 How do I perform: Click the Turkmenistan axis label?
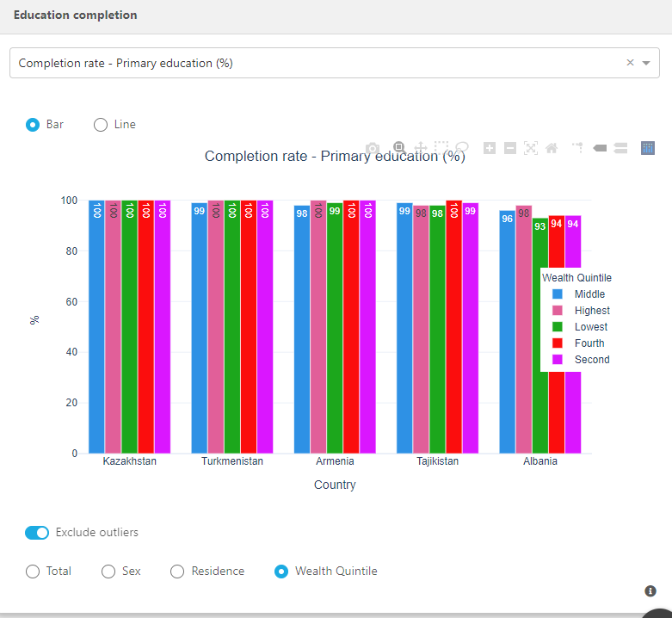click(232, 461)
